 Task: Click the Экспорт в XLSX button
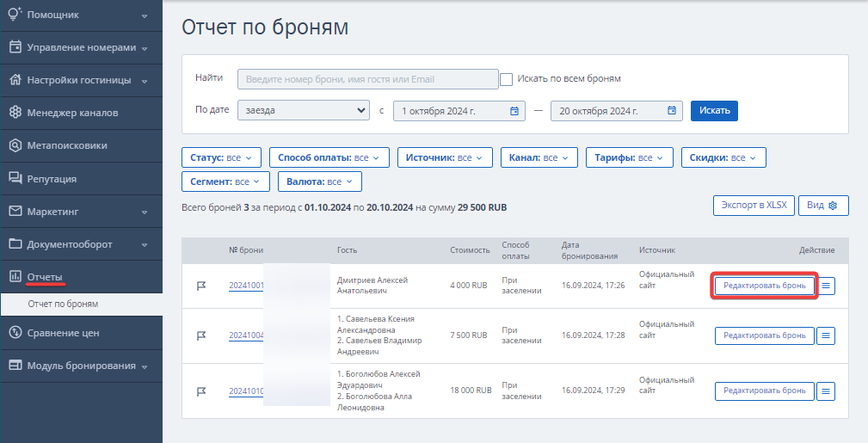[754, 205]
